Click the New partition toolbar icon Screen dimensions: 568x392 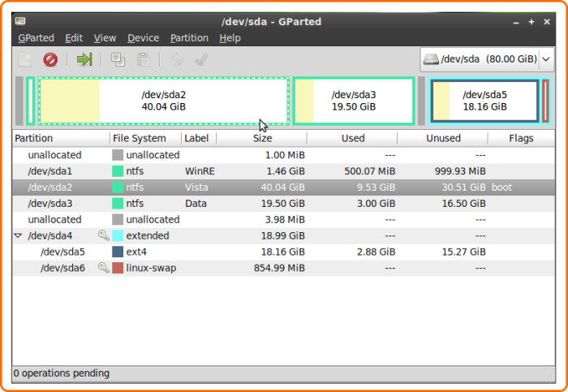tap(25, 59)
